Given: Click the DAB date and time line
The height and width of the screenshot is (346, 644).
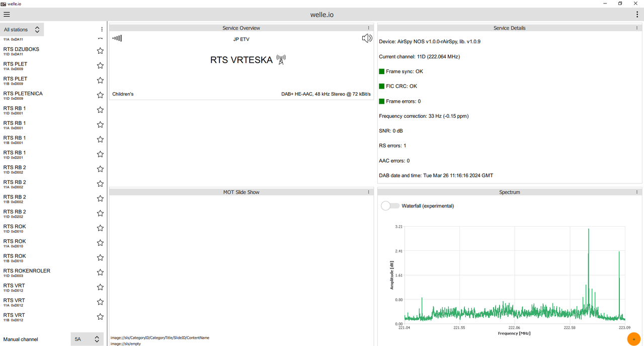Looking at the screenshot, I should coord(436,176).
